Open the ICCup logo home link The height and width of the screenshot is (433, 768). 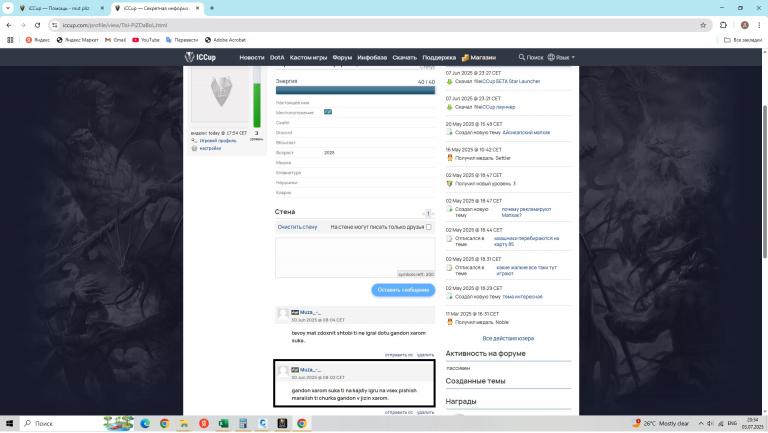tap(200, 57)
